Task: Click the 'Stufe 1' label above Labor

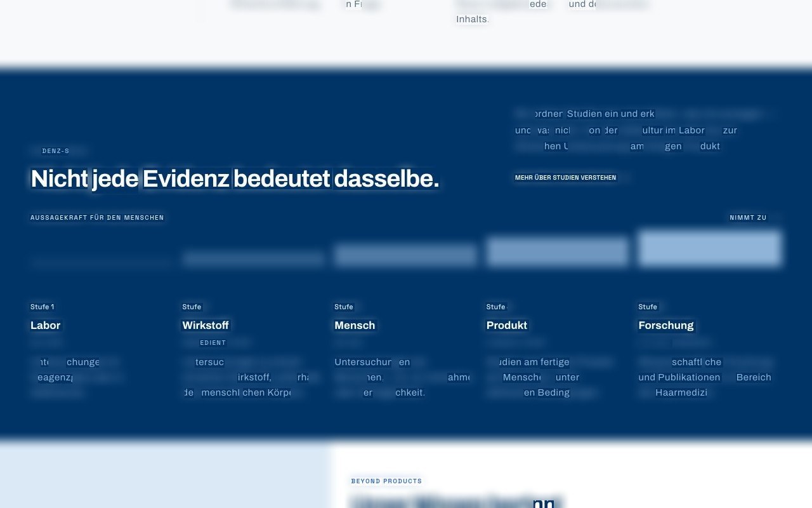Action: click(43, 307)
